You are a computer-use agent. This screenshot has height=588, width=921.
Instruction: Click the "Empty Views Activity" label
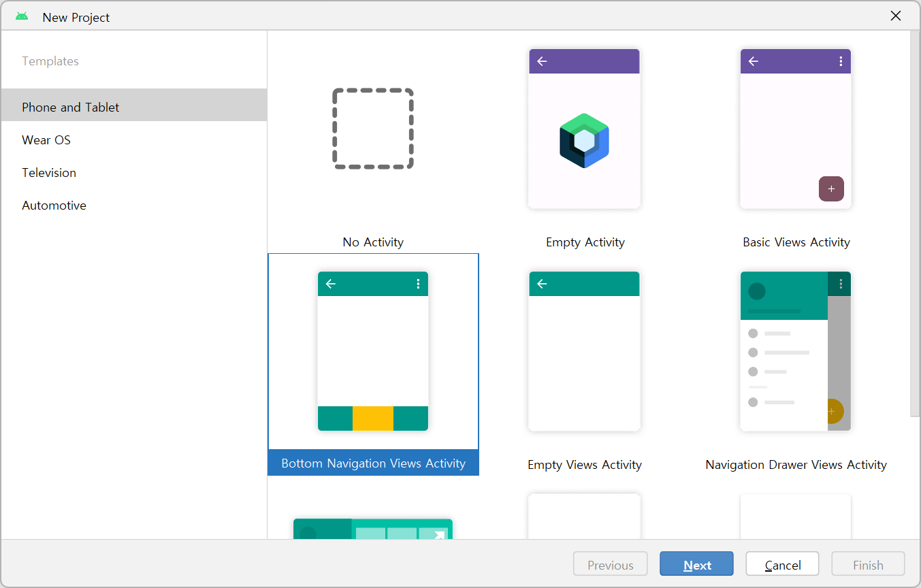coord(585,465)
